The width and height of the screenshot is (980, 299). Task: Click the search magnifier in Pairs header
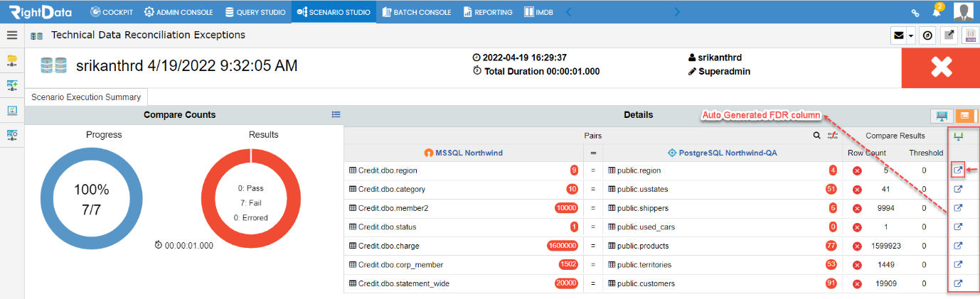coord(816,135)
